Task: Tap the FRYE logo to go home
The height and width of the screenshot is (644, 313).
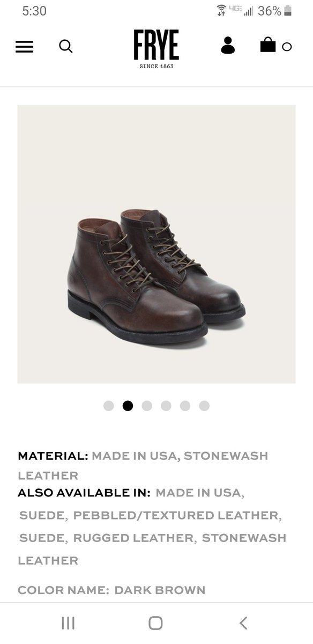Action: click(156, 49)
